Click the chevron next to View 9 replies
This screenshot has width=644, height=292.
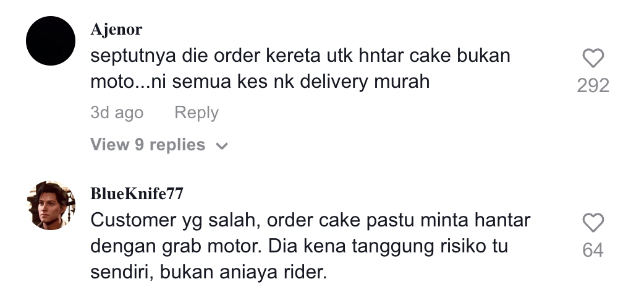[222, 146]
